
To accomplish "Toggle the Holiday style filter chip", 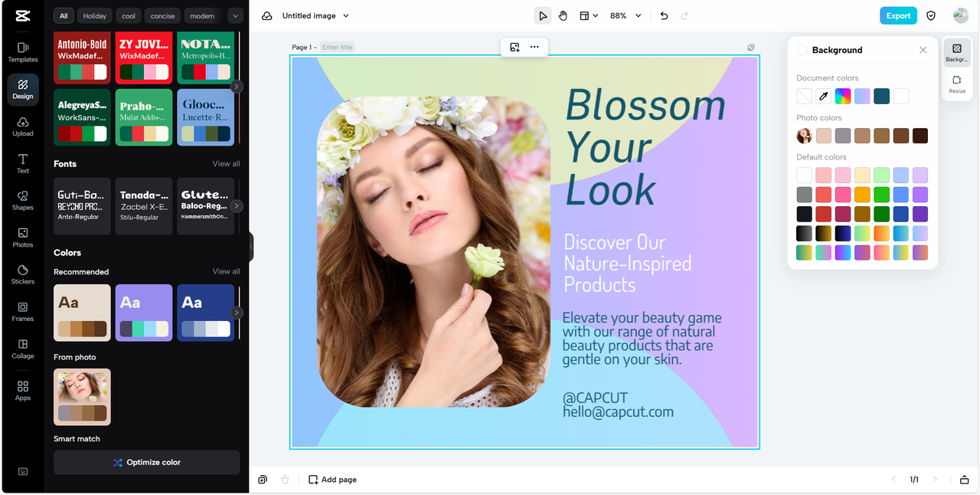I will coord(95,15).
